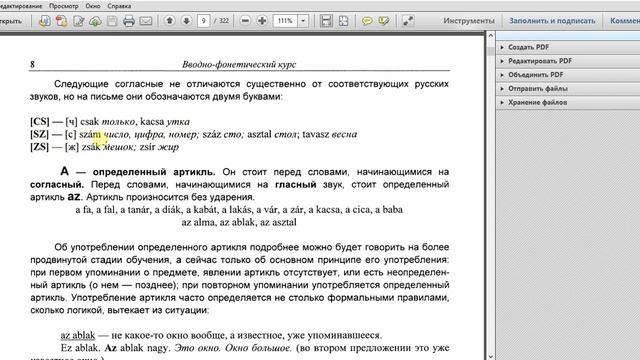Click the document scrollbar up arrow

tap(491, 36)
